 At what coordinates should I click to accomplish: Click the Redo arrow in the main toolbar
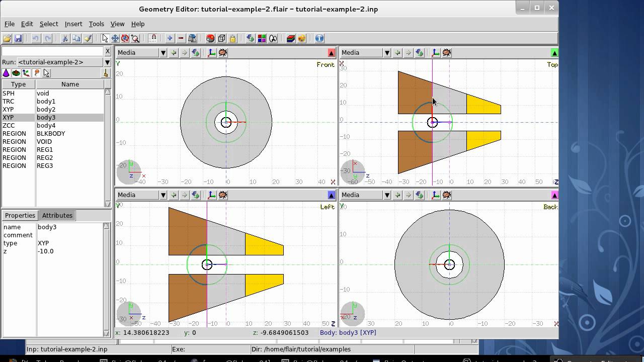[x=48, y=38]
